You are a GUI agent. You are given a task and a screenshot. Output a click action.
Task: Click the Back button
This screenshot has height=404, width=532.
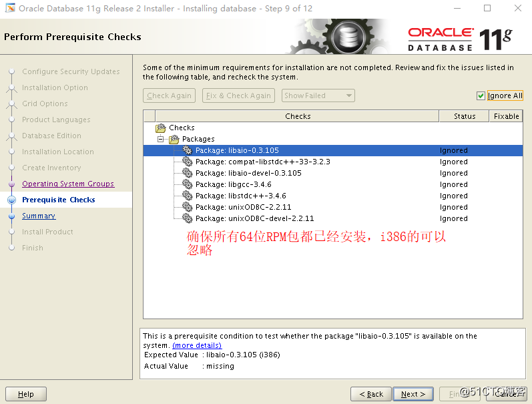coord(371,394)
